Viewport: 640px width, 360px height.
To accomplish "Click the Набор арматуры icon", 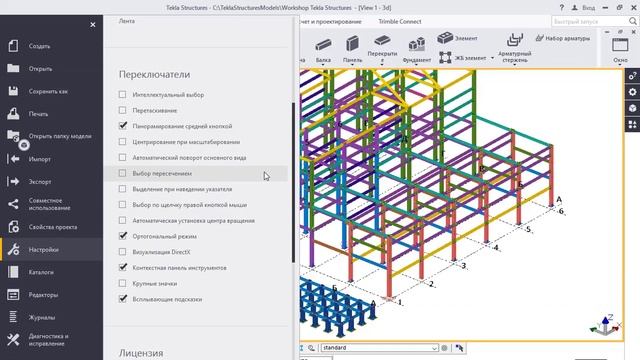I will click(540, 38).
